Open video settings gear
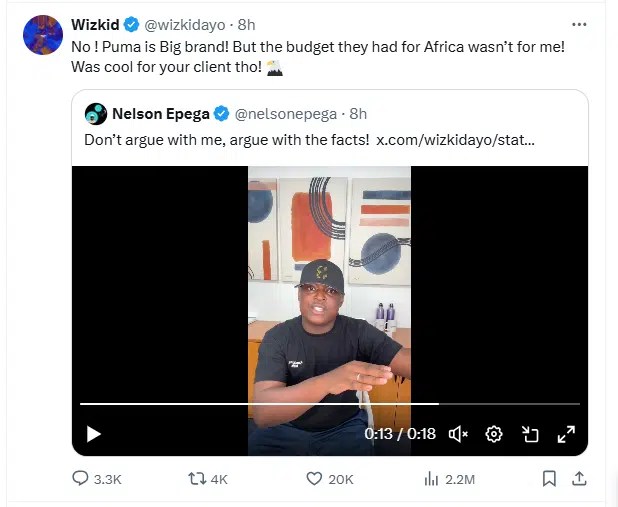This screenshot has width=618, height=507. point(493,434)
